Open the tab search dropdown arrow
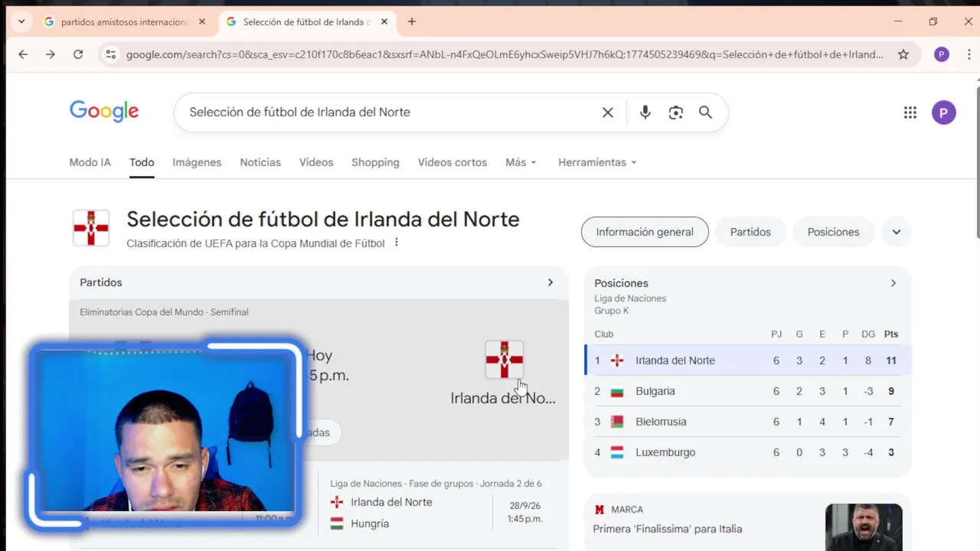 click(x=21, y=21)
